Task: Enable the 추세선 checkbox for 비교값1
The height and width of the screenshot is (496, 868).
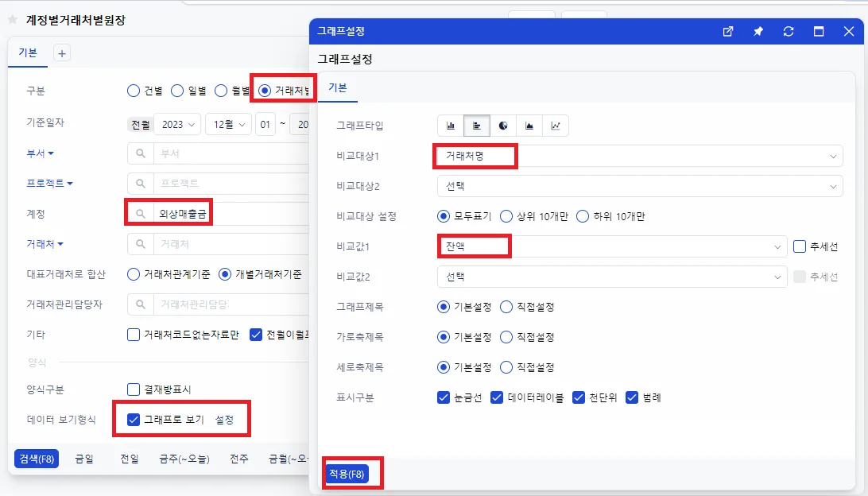Action: tap(800, 246)
